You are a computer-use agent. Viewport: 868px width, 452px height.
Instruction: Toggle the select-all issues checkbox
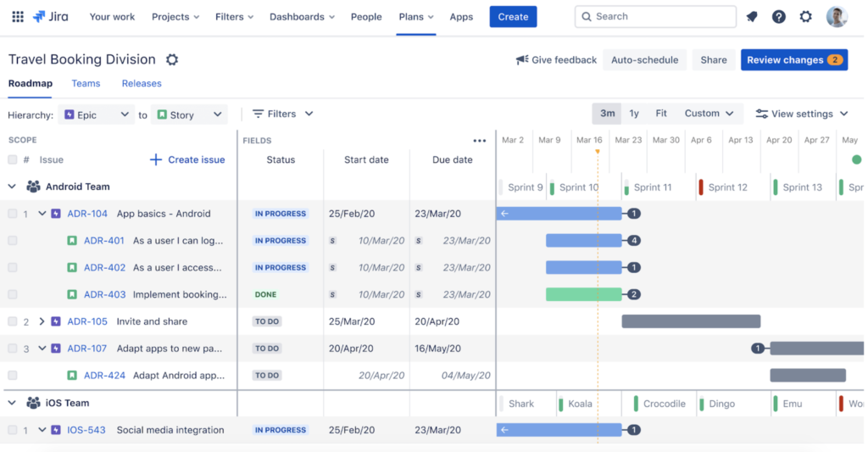coord(12,159)
